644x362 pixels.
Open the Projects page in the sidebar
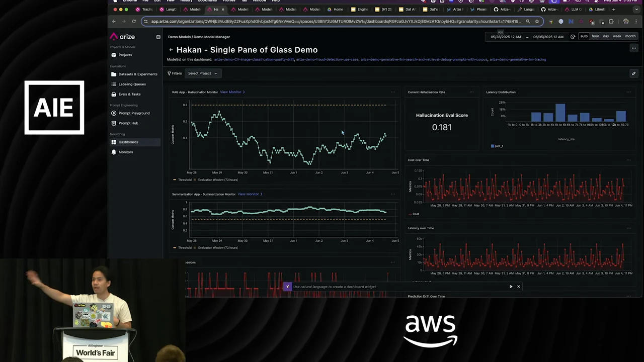(x=125, y=55)
